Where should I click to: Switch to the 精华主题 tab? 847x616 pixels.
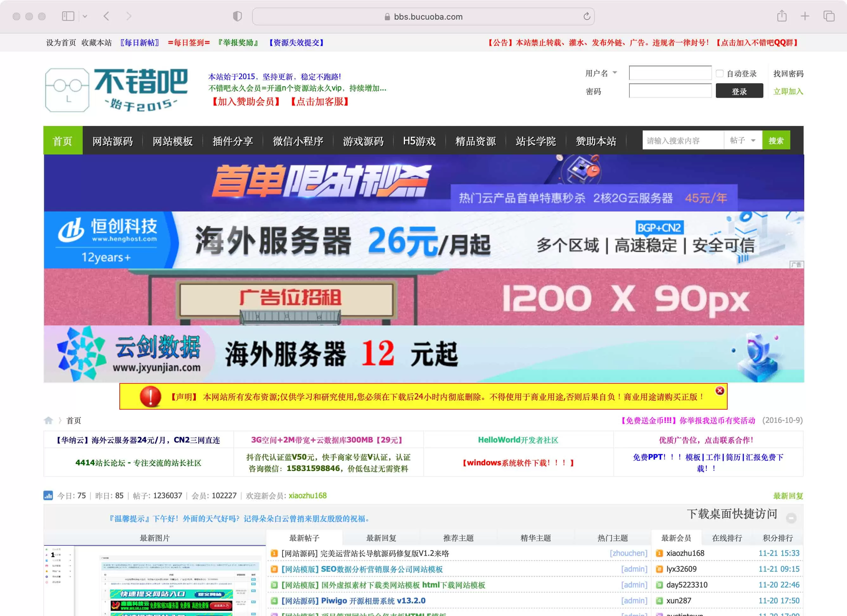(x=536, y=538)
